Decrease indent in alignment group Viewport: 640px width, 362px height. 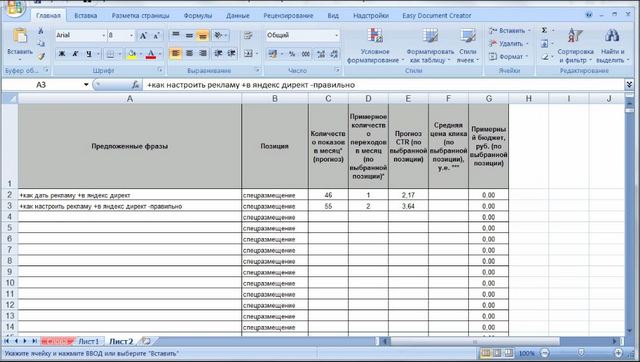(218, 53)
